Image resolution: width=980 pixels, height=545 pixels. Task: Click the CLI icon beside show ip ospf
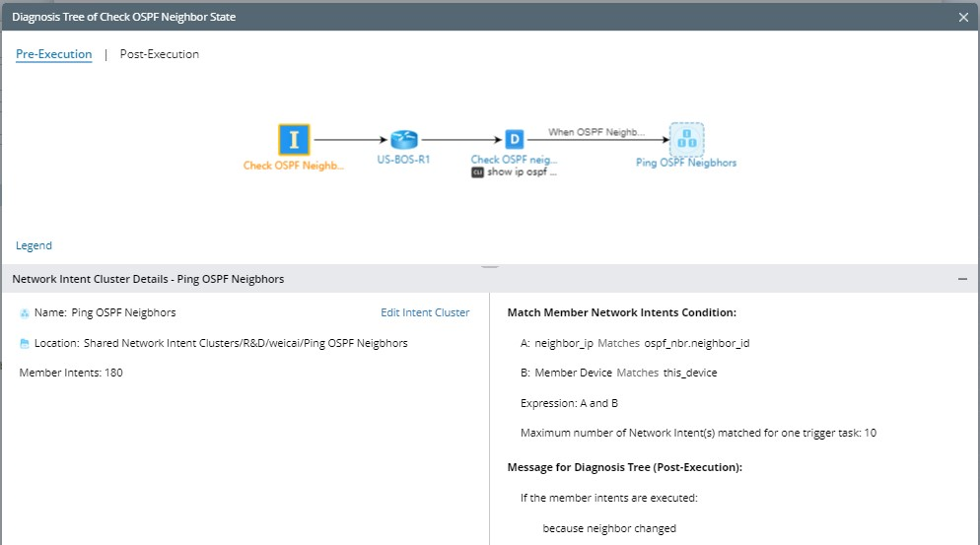point(478,171)
